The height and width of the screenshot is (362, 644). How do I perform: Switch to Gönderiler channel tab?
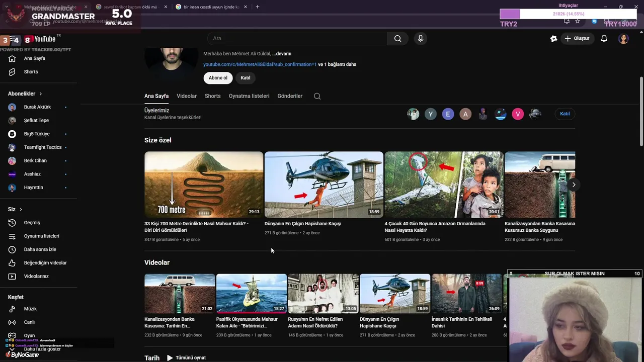point(290,96)
